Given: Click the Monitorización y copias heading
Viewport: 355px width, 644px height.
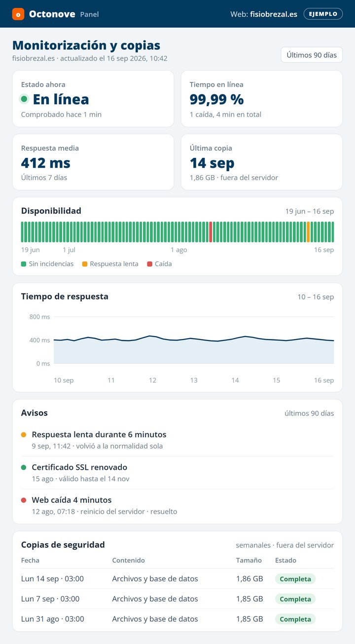Looking at the screenshot, I should coord(86,45).
